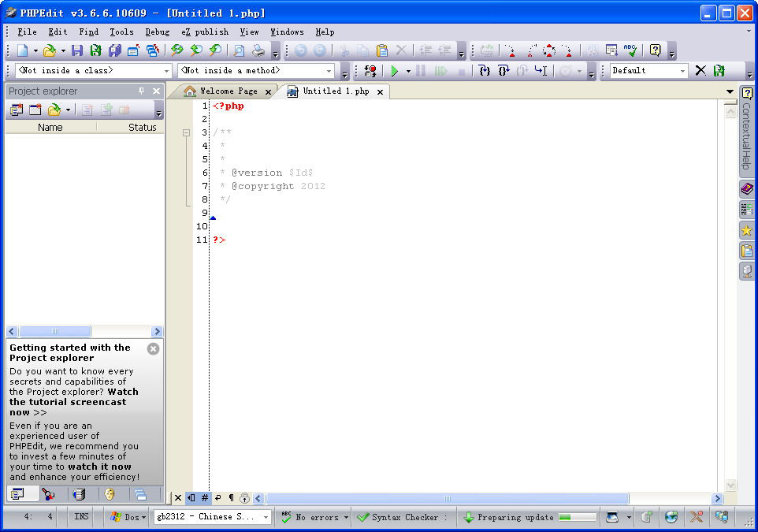Switch to the Welcome Page tab
This screenshot has width=758, height=532.
(x=229, y=91)
